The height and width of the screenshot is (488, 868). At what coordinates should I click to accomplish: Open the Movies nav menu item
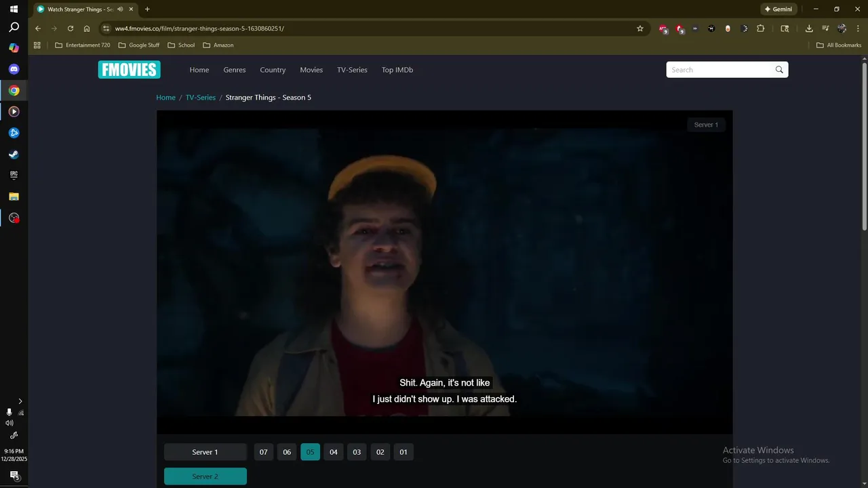coord(311,70)
